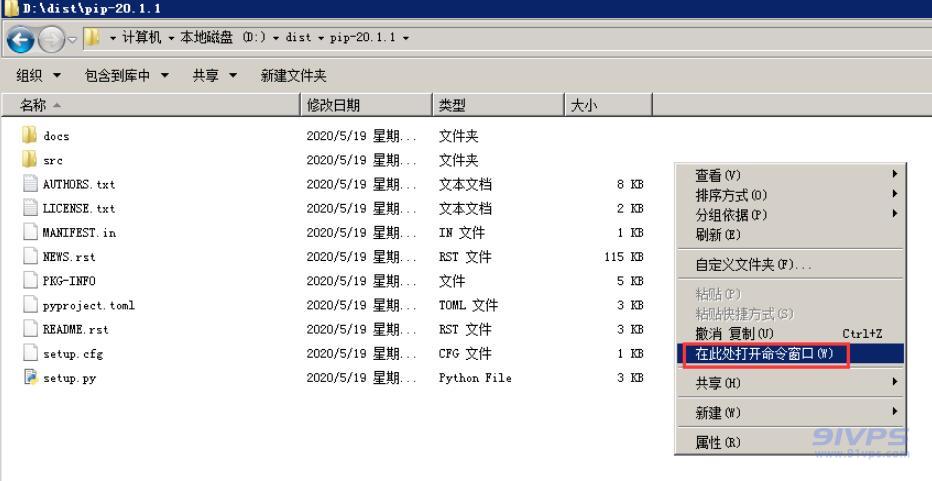The width and height of the screenshot is (932, 481).
Task: Click 本地磁盘 (D:) in the breadcrumb
Action: tap(223, 37)
